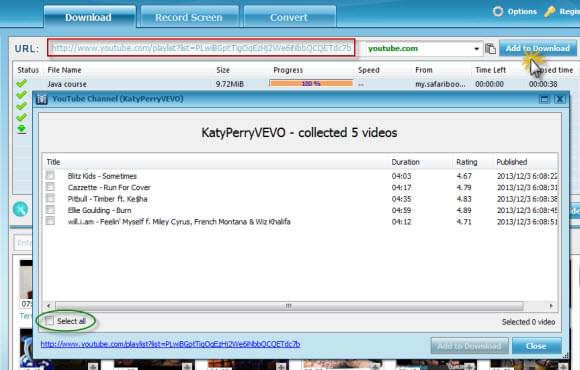This screenshot has height=370, width=580.
Task: Click Java course row's completed checkmark
Action: (22, 84)
